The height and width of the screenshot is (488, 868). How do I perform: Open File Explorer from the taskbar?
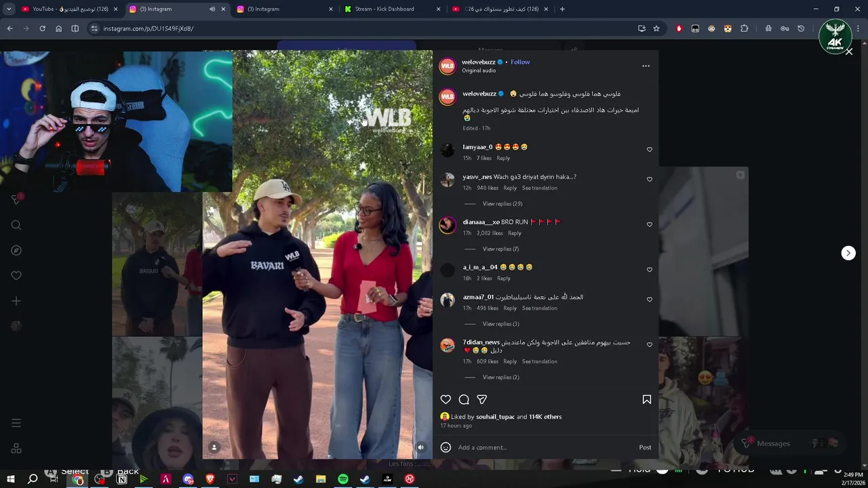click(321, 479)
